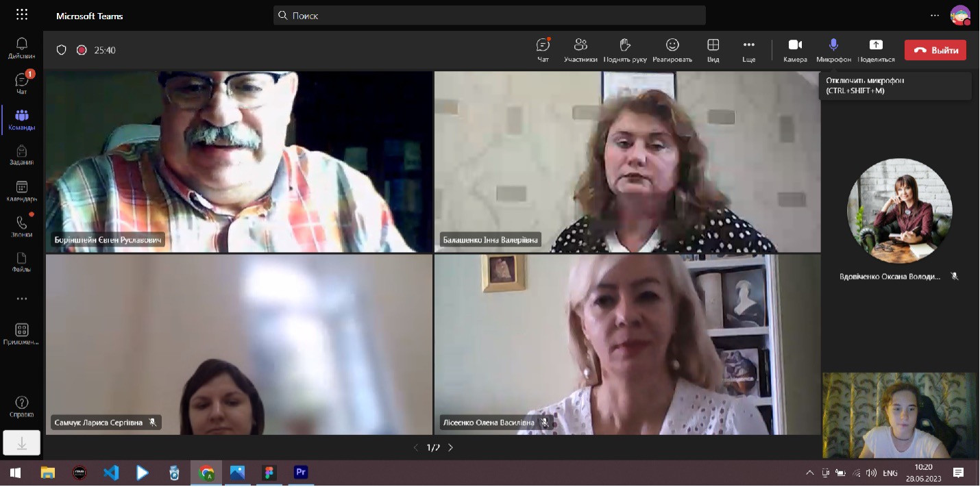Click self-view video preview
The image size is (980, 487).
[x=899, y=415]
